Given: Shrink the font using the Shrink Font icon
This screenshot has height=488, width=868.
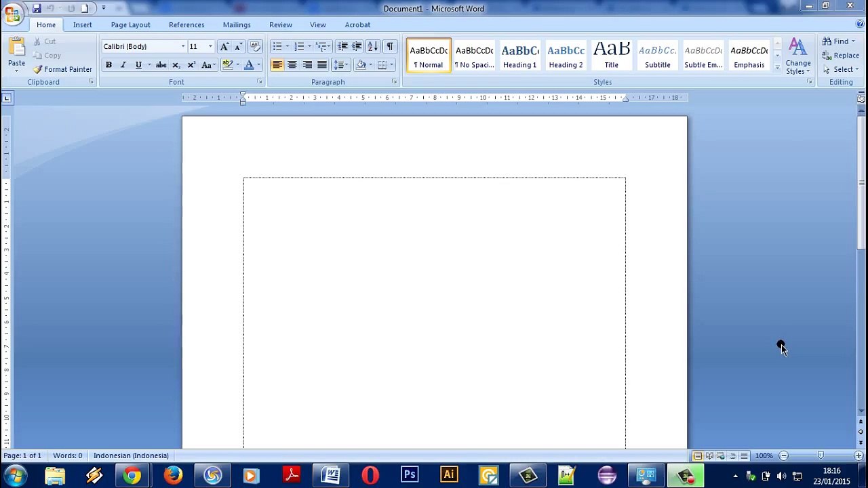Looking at the screenshot, I should tap(238, 46).
